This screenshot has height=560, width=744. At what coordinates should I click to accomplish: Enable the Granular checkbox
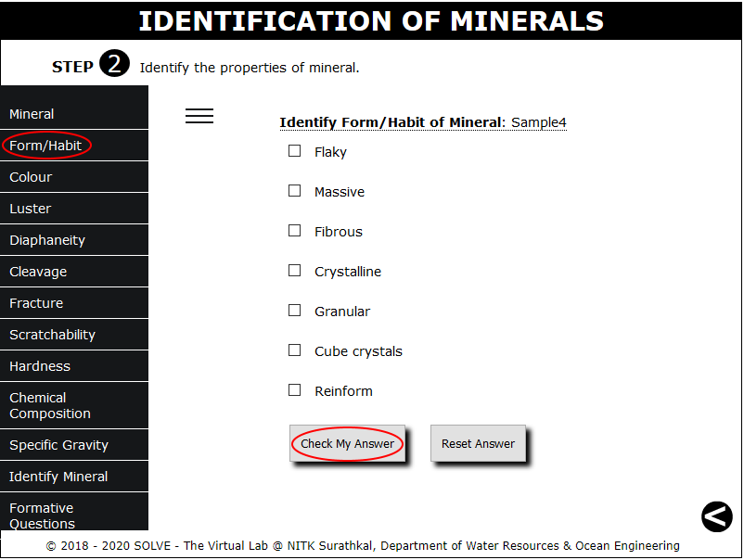[295, 310]
